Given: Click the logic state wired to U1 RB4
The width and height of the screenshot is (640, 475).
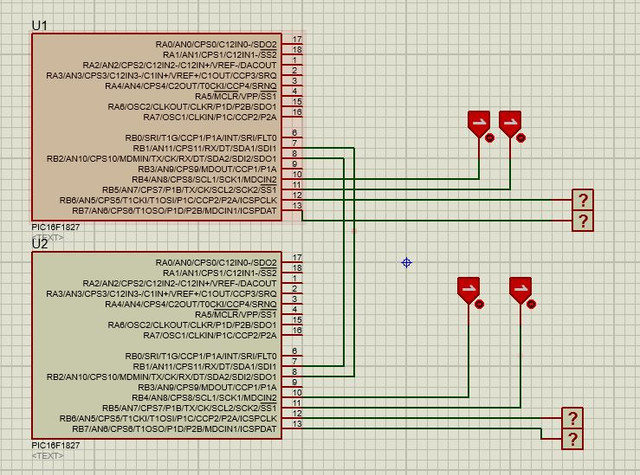Looking at the screenshot, I should [479, 124].
